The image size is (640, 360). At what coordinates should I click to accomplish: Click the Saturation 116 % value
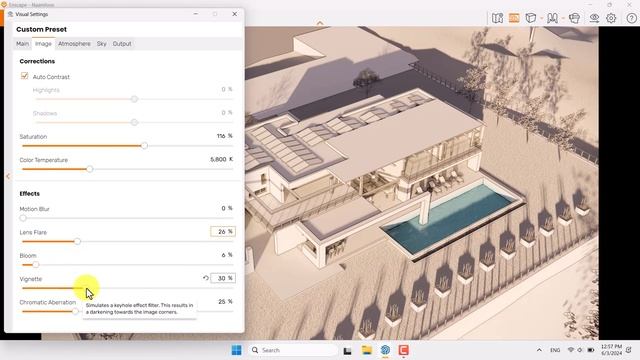pos(224,136)
